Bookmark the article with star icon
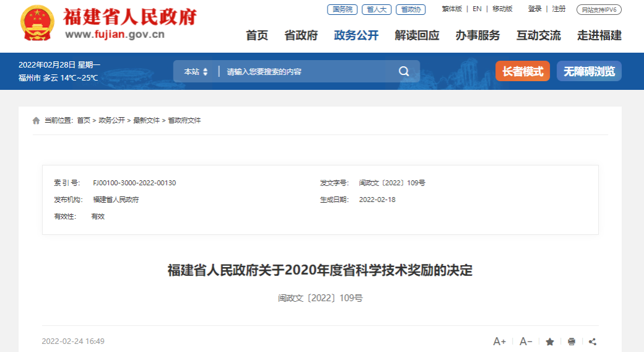Screen dimensions: 644x352 tap(550, 341)
